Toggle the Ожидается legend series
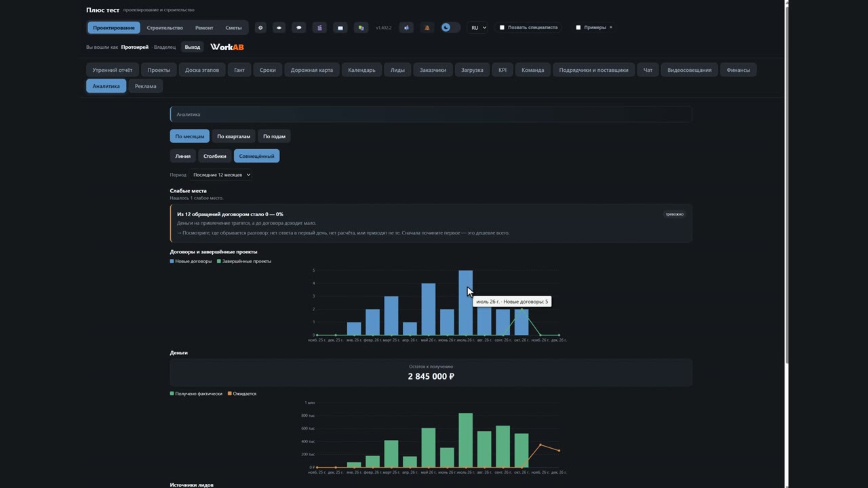 tap(242, 393)
